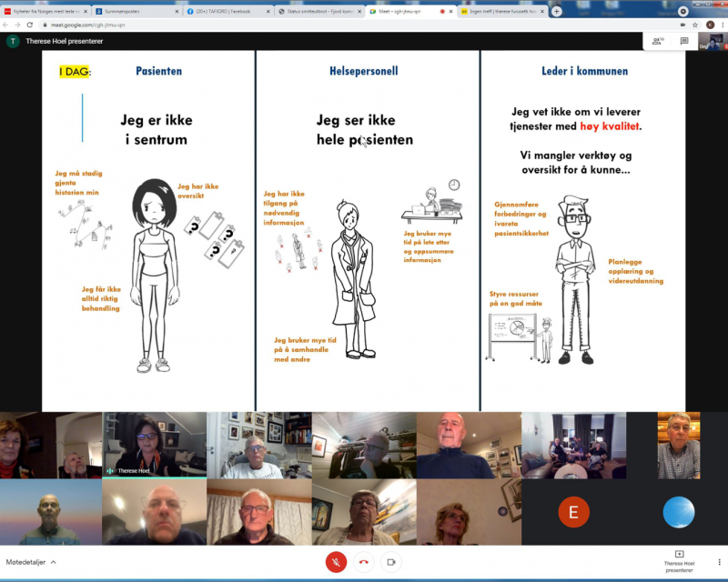728x582 pixels.
Task: Open a new browser tab
Action: tap(557, 12)
